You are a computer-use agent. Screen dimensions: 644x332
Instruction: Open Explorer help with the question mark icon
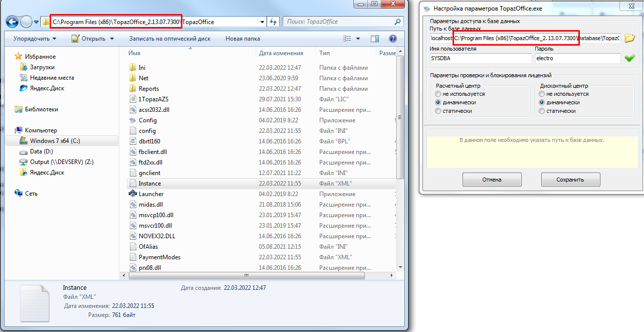point(393,39)
